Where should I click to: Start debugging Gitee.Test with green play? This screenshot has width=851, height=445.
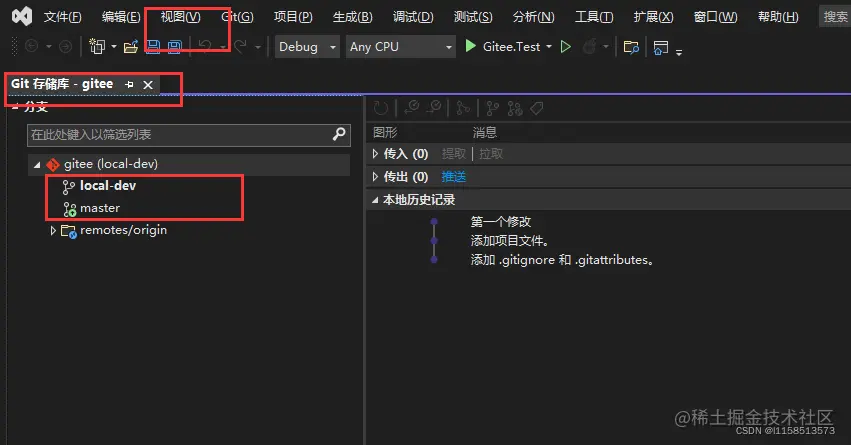coord(471,47)
